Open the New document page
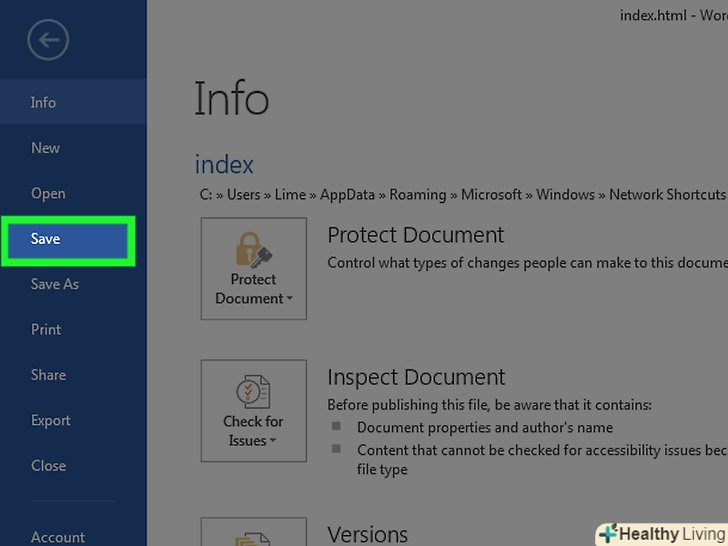This screenshot has width=728, height=546. pyautogui.click(x=45, y=148)
